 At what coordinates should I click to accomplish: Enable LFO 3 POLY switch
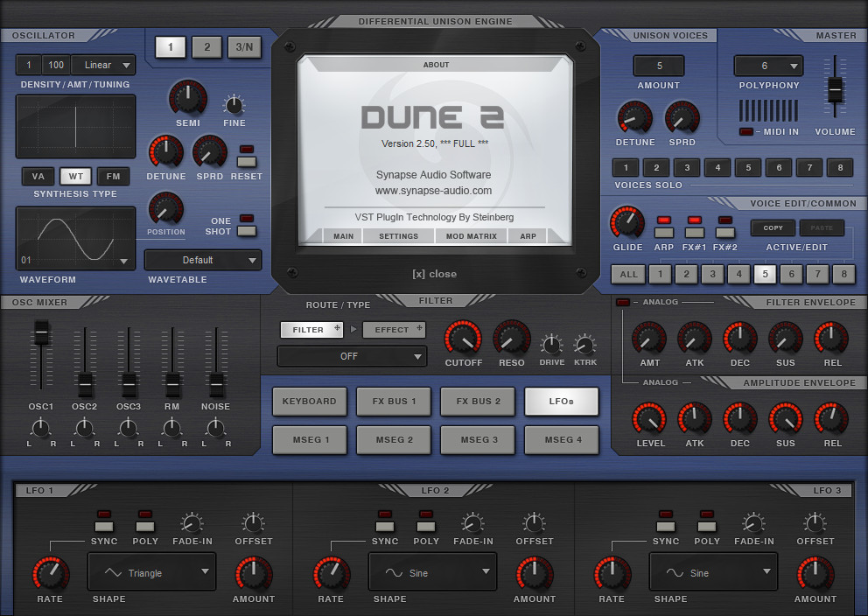tap(707, 526)
